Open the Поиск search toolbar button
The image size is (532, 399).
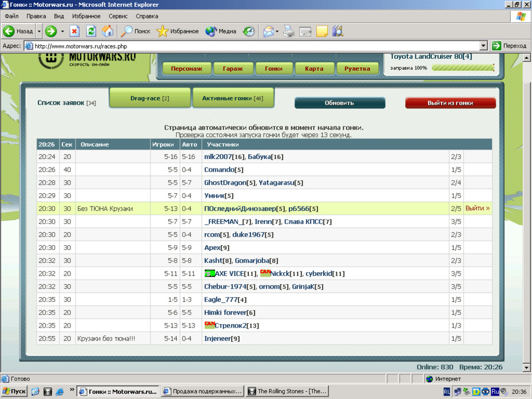pyautogui.click(x=136, y=31)
